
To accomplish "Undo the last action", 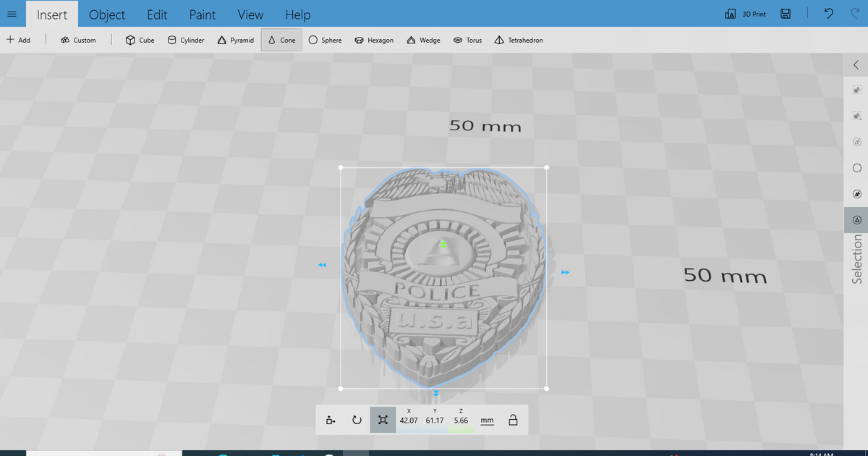I will (x=828, y=14).
